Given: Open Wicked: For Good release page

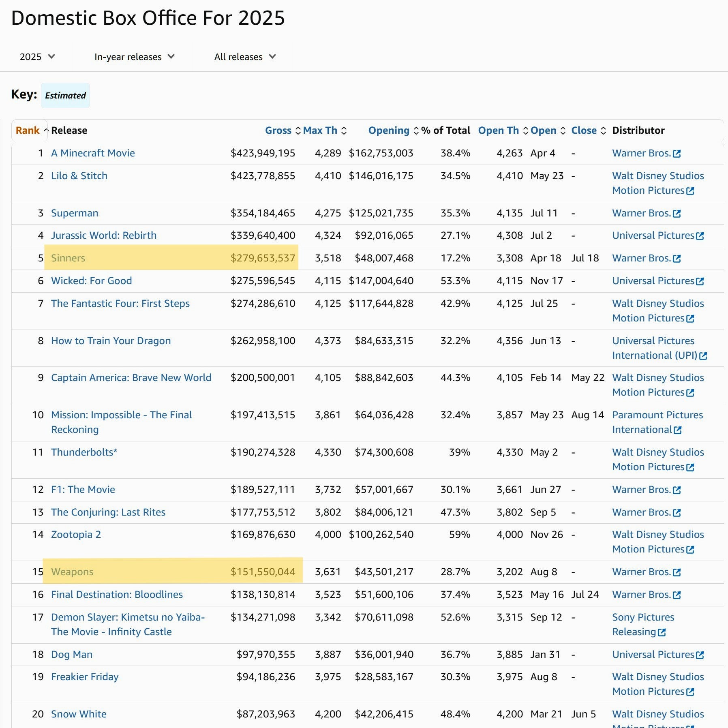Looking at the screenshot, I should 91,281.
